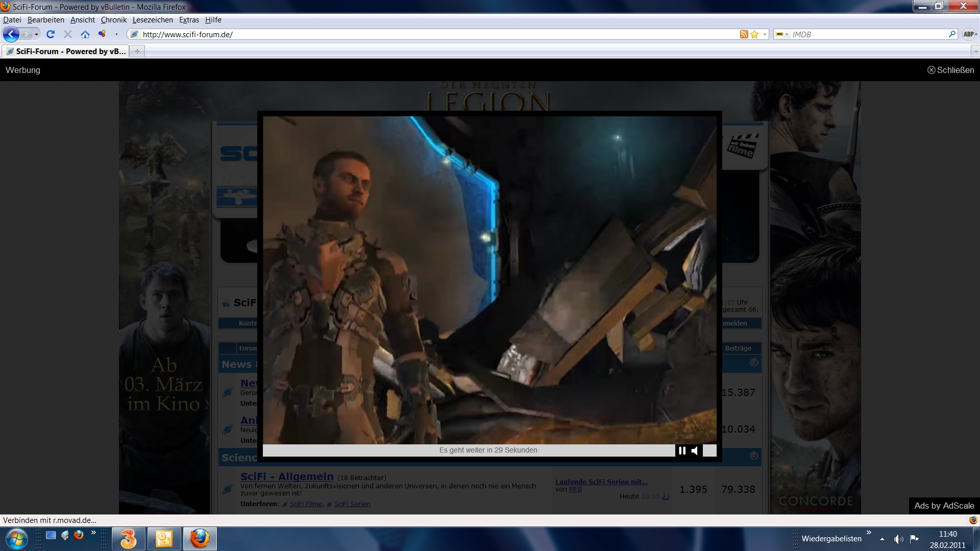980x551 pixels.
Task: Go to the browser home page
Action: pos(85,34)
